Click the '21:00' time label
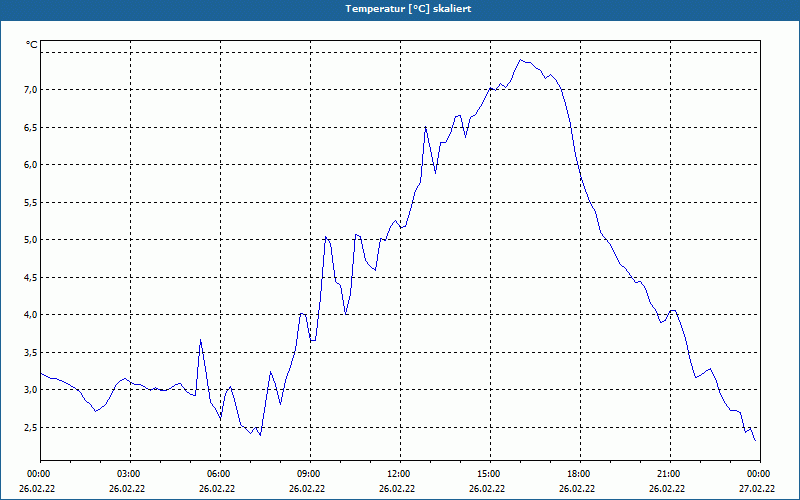The height and width of the screenshot is (500, 800). click(x=670, y=474)
